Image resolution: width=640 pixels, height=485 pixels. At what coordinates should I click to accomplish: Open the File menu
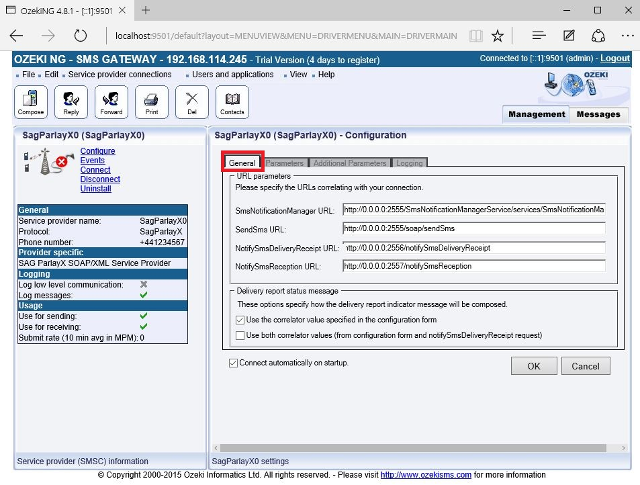28,74
